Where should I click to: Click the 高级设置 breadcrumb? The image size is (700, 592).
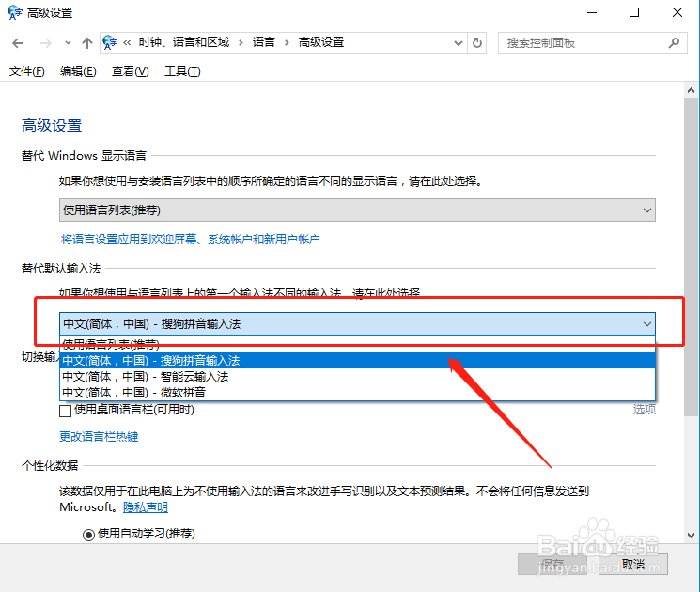[x=321, y=42]
